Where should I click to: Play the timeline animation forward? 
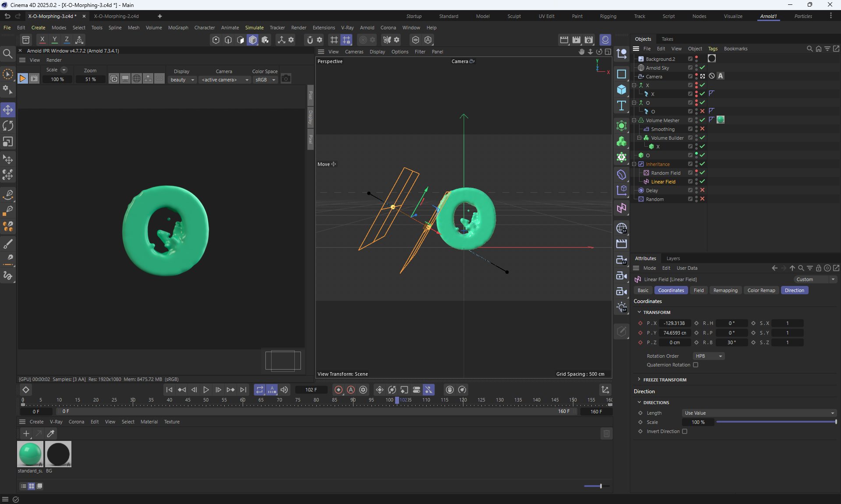tap(206, 390)
